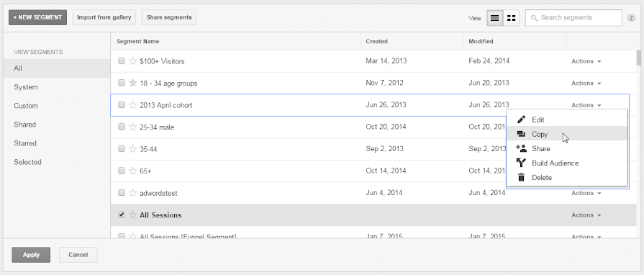Viewport: 644px width, 275px height.
Task: Open the help question mark icon
Action: click(x=632, y=18)
